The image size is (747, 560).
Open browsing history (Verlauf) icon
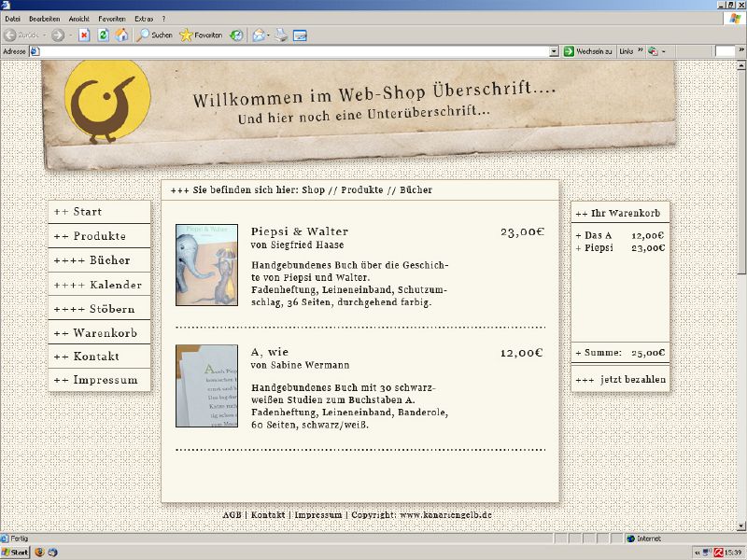[237, 35]
